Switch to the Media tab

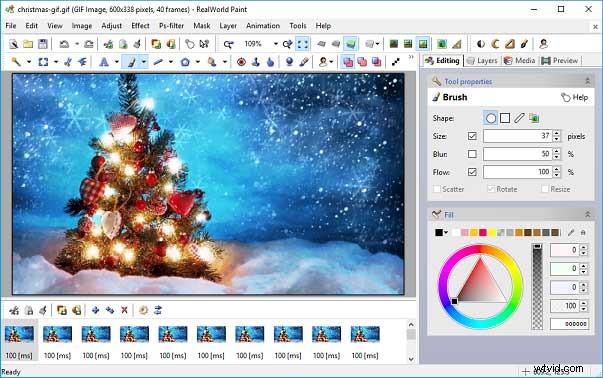pos(520,60)
